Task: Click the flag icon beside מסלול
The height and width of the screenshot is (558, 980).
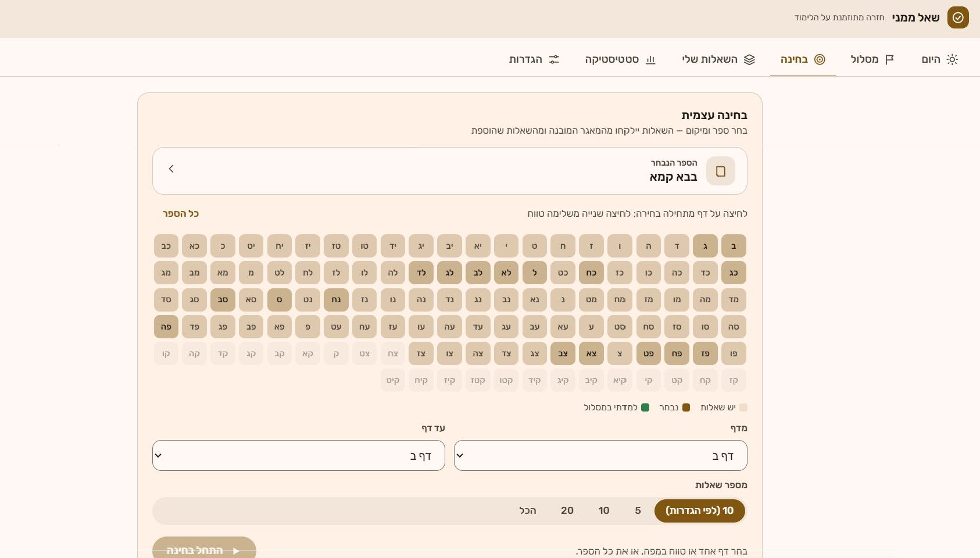Action: pyautogui.click(x=889, y=59)
